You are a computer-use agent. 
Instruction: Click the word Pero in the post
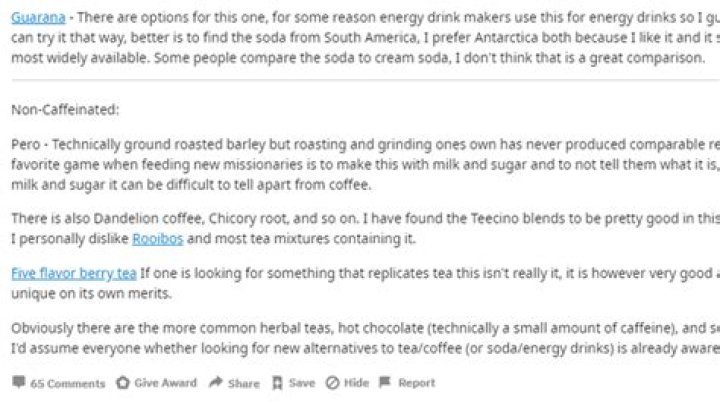coord(26,144)
